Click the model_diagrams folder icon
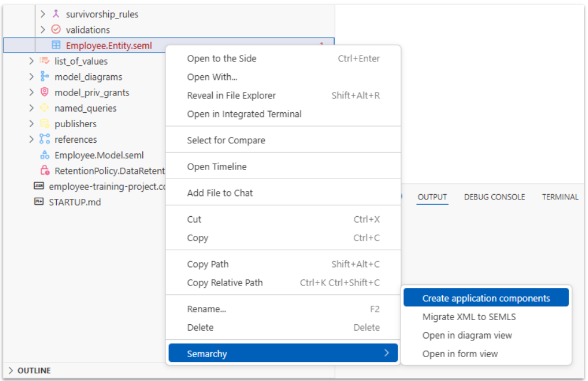This screenshot has width=588, height=381. coord(44,76)
